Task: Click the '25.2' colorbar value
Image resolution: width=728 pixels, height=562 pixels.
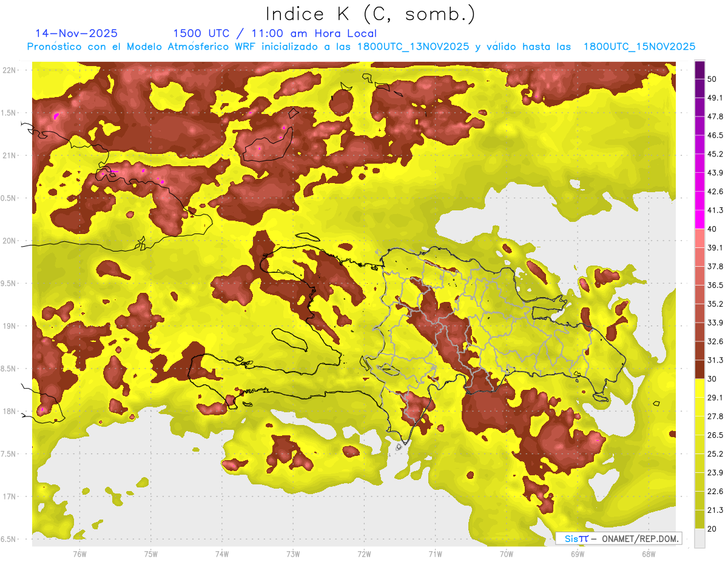Action: 715,454
